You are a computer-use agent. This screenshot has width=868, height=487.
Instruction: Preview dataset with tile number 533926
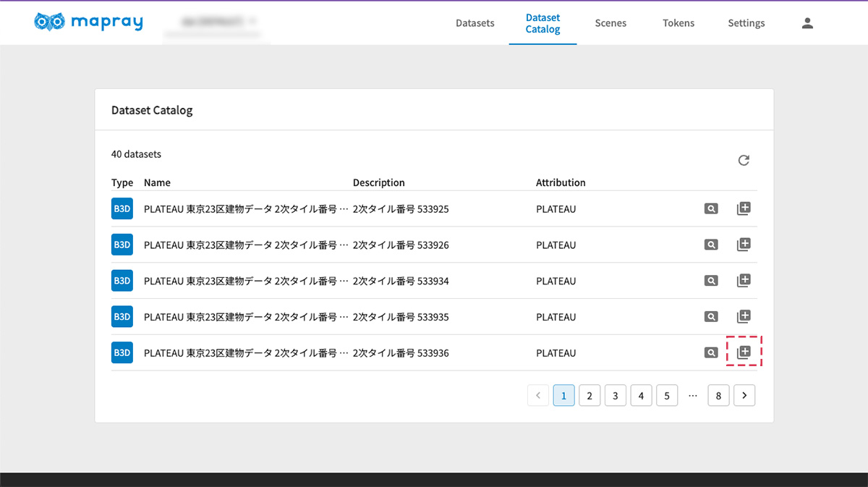[711, 245]
